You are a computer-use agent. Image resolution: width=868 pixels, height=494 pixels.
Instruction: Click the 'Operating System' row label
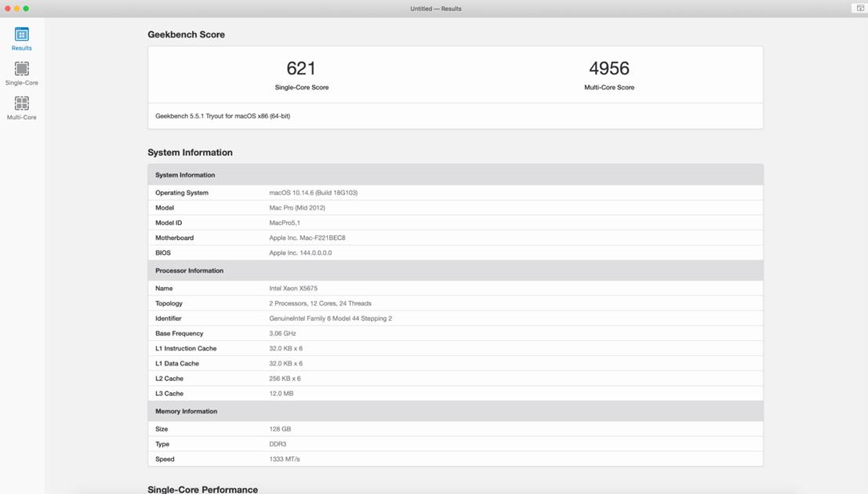[x=182, y=193]
